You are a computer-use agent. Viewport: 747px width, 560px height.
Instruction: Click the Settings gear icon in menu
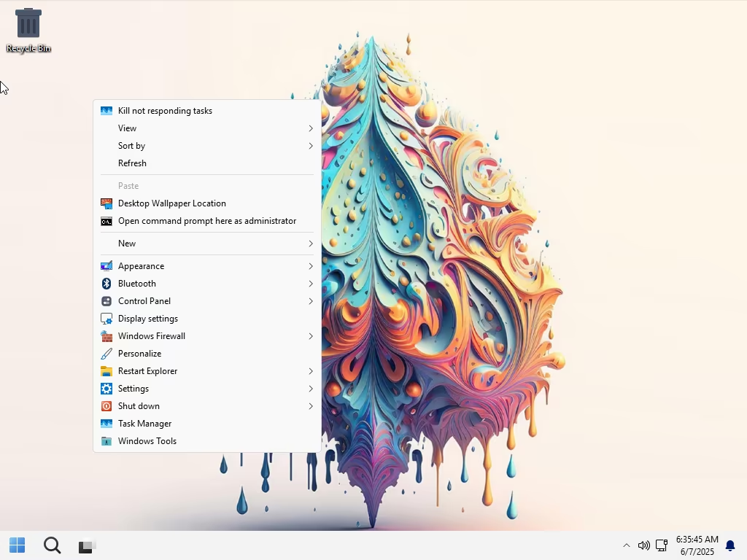(x=107, y=389)
